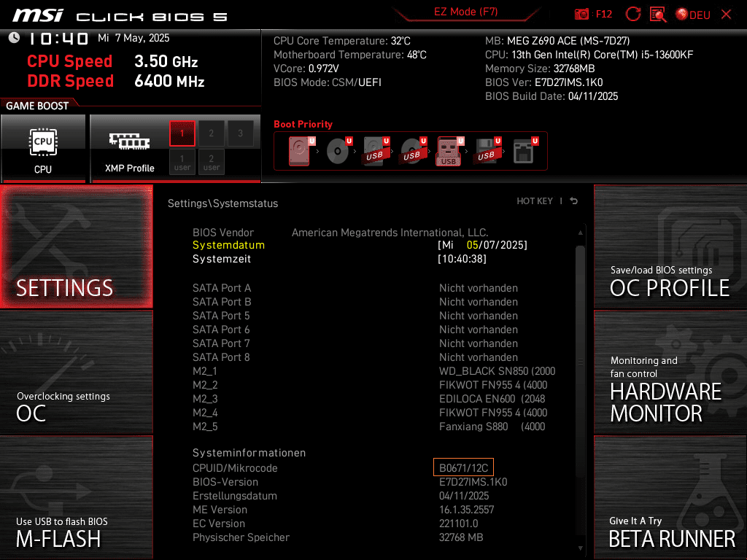Select the SATA Port 5 row
747x560 pixels.
coord(355,316)
